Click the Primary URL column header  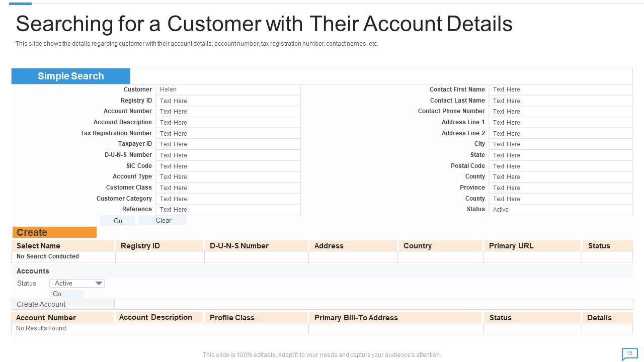[x=532, y=246]
